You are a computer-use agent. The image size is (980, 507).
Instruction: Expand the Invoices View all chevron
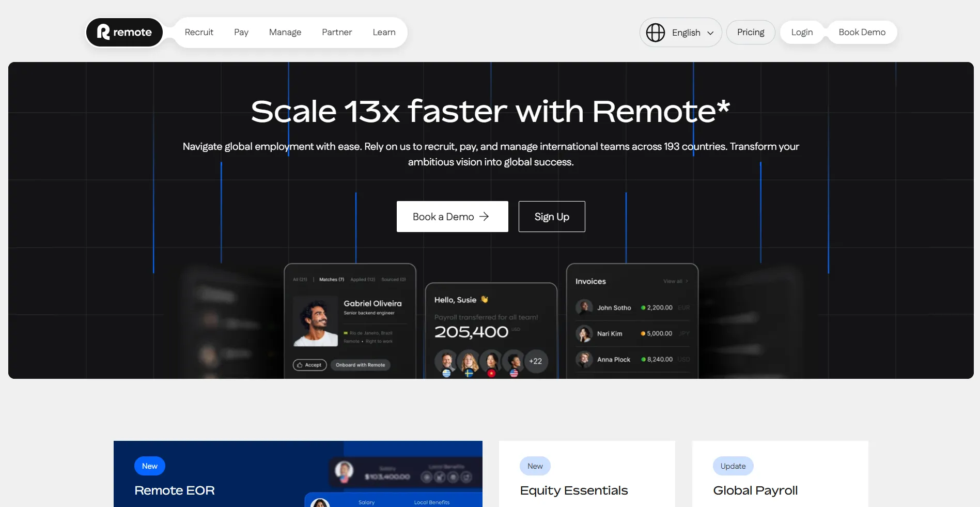pos(687,281)
